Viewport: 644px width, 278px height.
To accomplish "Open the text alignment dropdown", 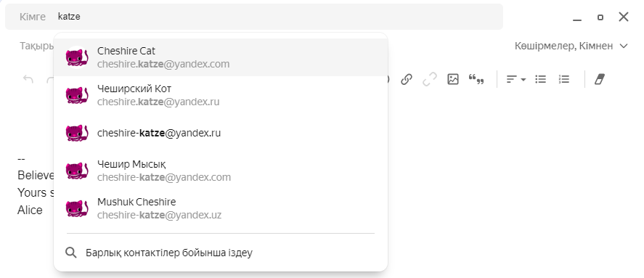I will (516, 79).
